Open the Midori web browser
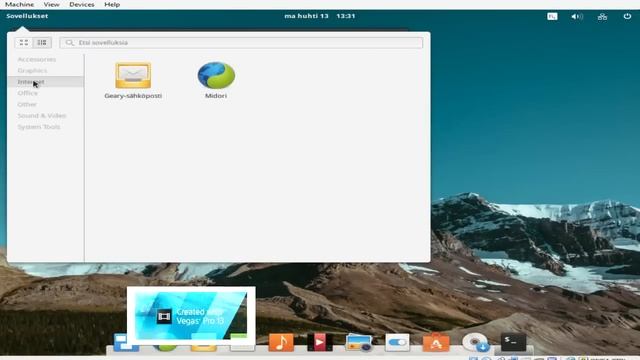This screenshot has width=640, height=360. point(216,80)
